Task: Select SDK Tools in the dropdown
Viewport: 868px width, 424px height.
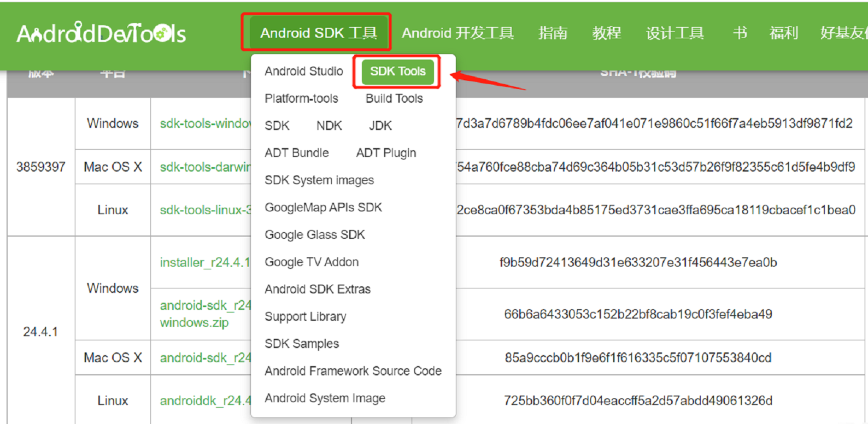Action: [398, 71]
